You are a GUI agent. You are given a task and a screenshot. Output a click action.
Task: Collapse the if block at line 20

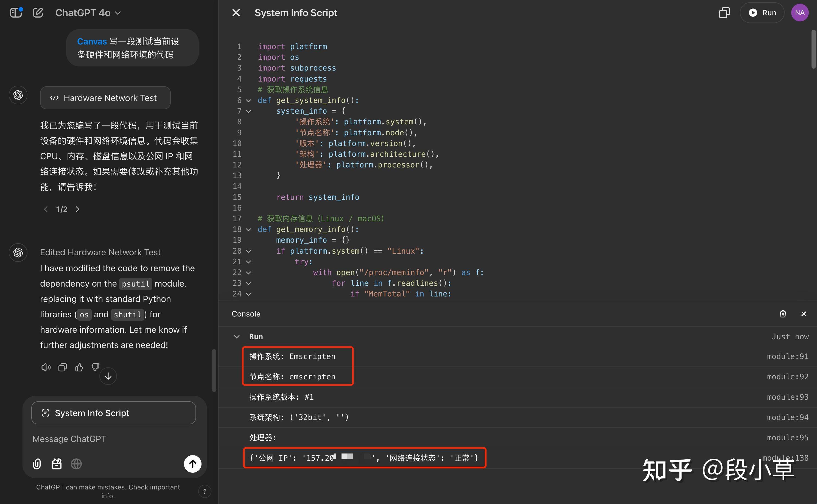pyautogui.click(x=248, y=251)
